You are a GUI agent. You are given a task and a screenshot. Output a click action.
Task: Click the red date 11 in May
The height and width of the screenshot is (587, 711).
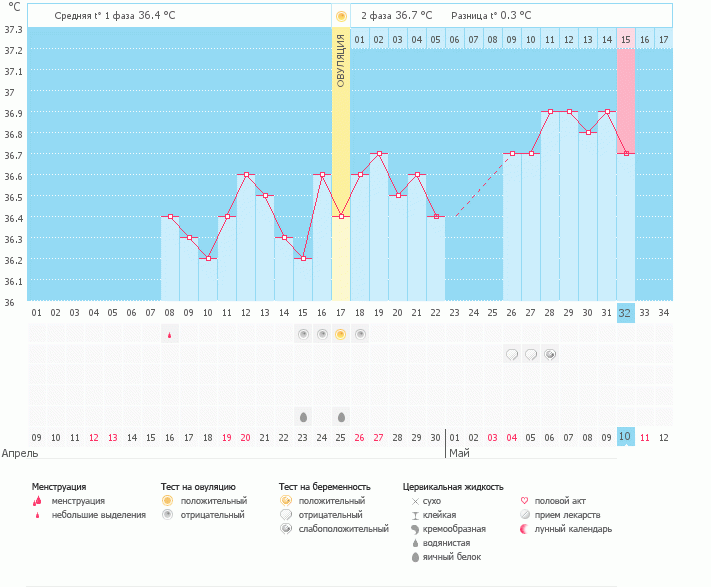click(644, 438)
